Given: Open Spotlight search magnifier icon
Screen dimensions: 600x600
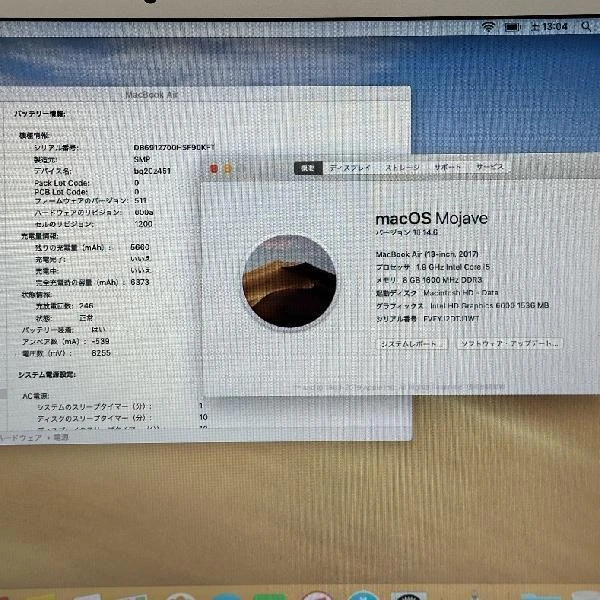Looking at the screenshot, I should [x=586, y=26].
